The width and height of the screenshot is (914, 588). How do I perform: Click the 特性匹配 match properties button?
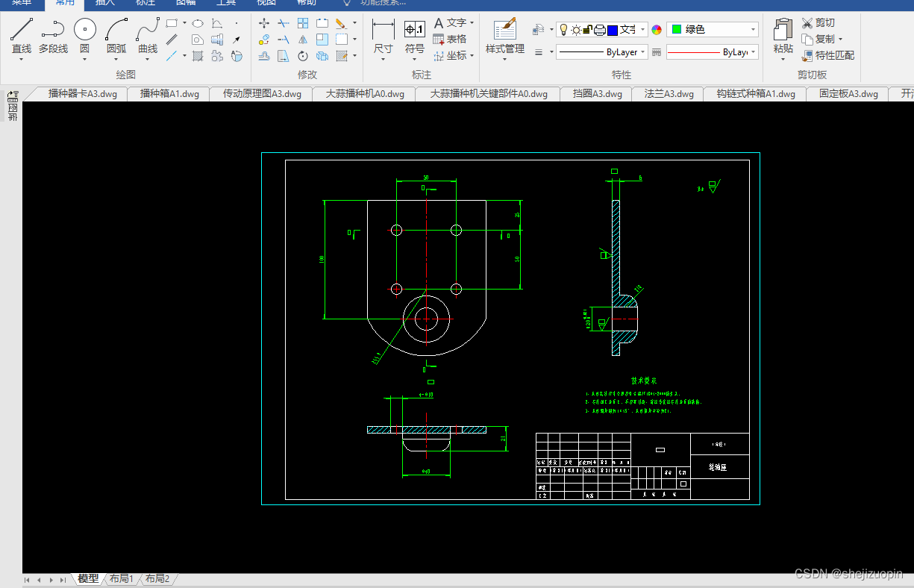[x=828, y=56]
